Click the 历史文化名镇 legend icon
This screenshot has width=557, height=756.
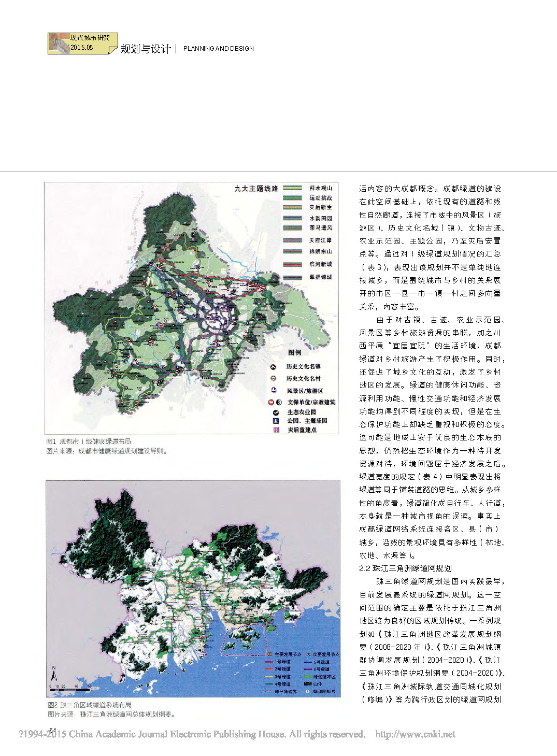pos(274,366)
